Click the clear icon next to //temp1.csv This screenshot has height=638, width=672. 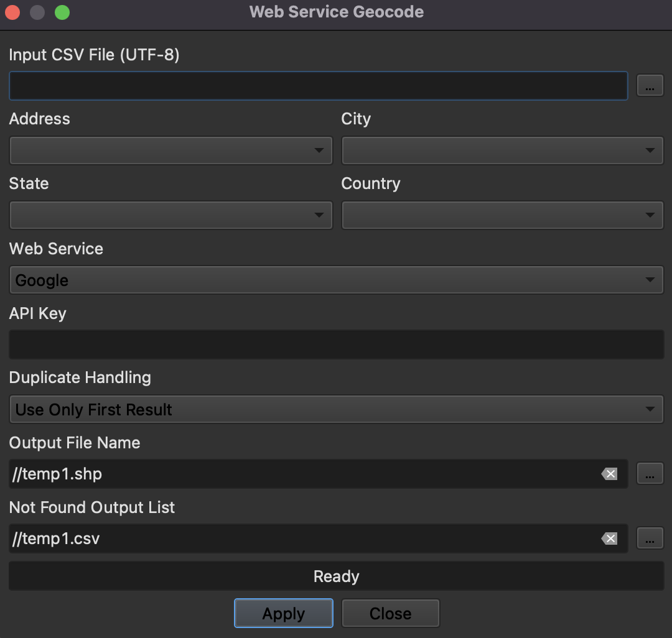pos(609,539)
